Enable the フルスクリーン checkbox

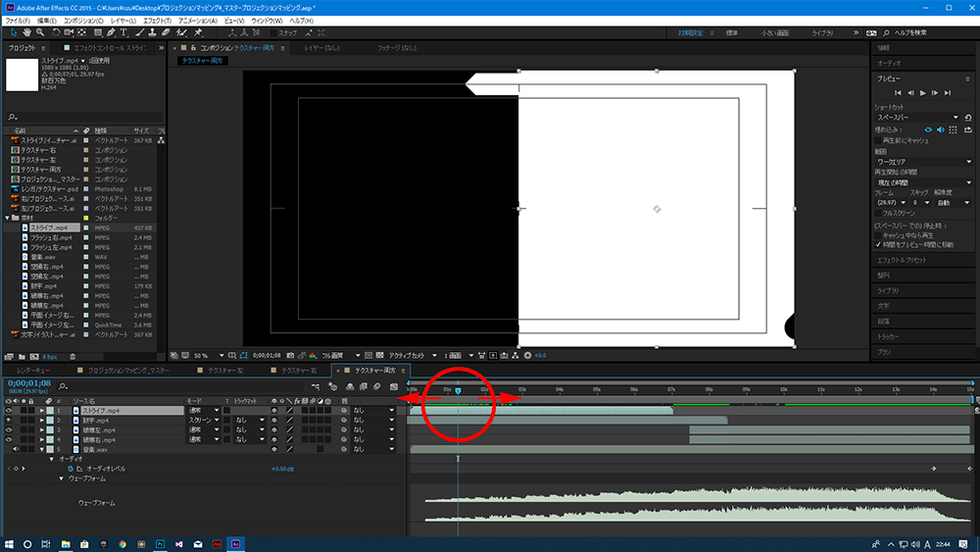[x=879, y=212]
